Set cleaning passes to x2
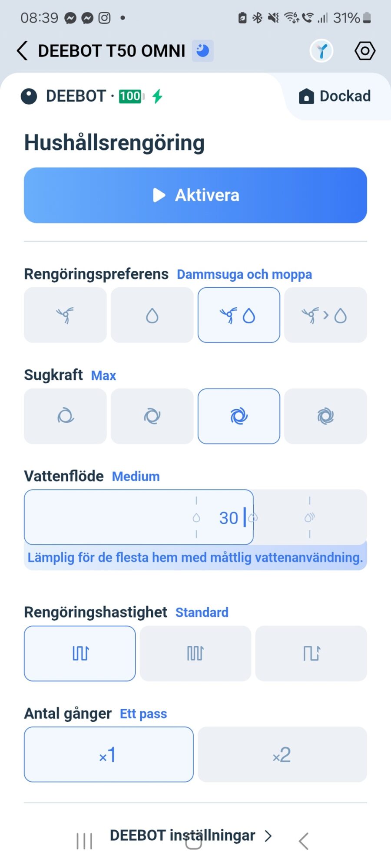This screenshot has height=868, width=391. [282, 755]
